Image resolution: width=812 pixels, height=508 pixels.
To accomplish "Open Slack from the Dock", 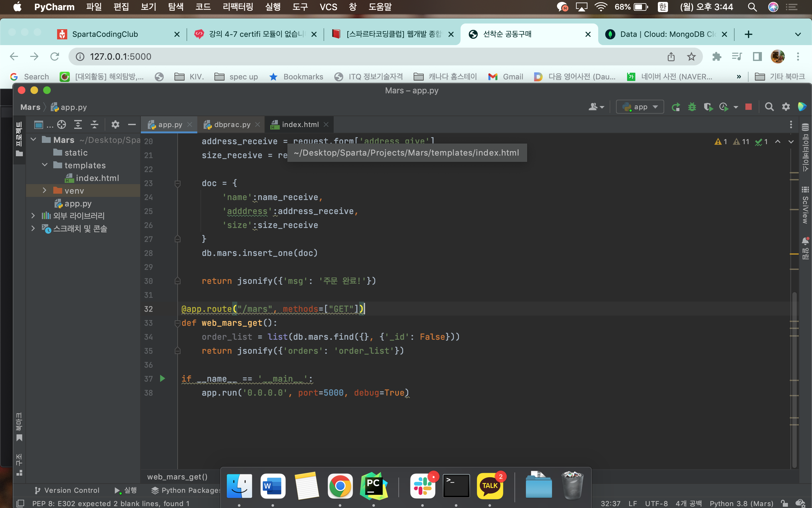I will [422, 486].
